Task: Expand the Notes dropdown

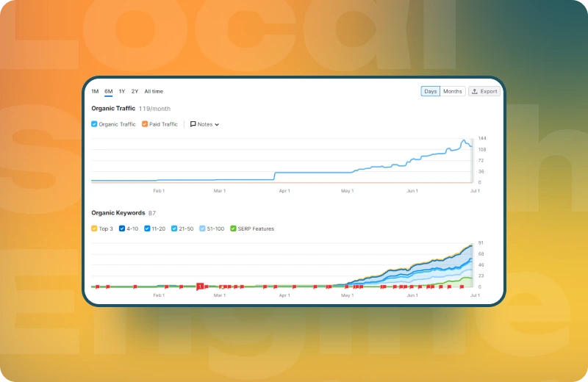Action: pos(205,124)
